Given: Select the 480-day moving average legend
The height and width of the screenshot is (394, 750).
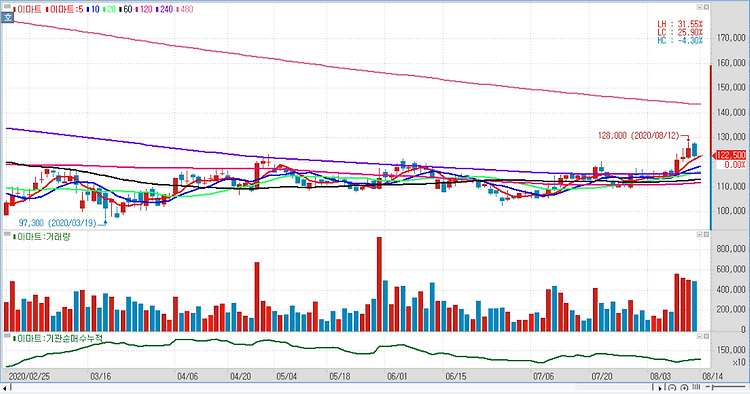Looking at the screenshot, I should (x=185, y=9).
